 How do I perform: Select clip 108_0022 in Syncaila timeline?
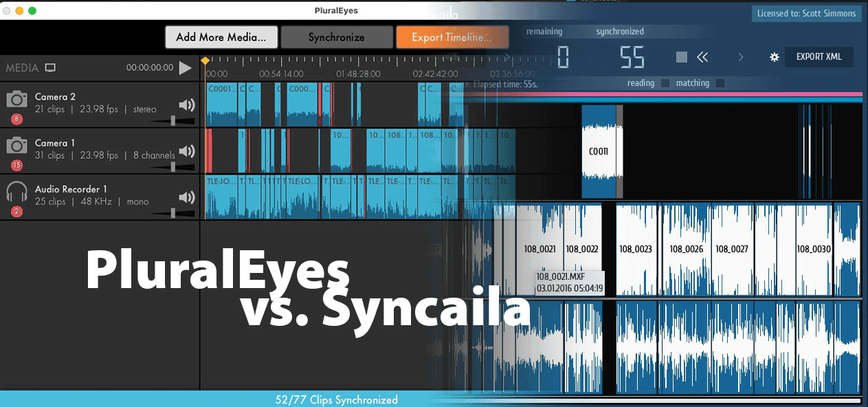pyautogui.click(x=581, y=250)
